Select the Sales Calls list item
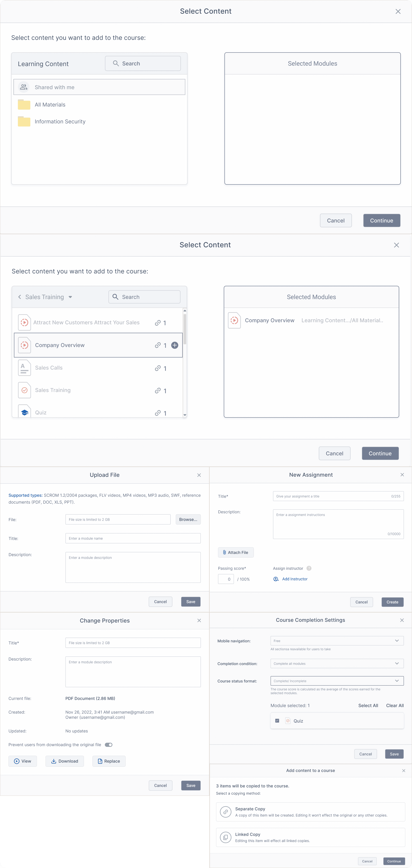The image size is (412, 868). tap(49, 368)
